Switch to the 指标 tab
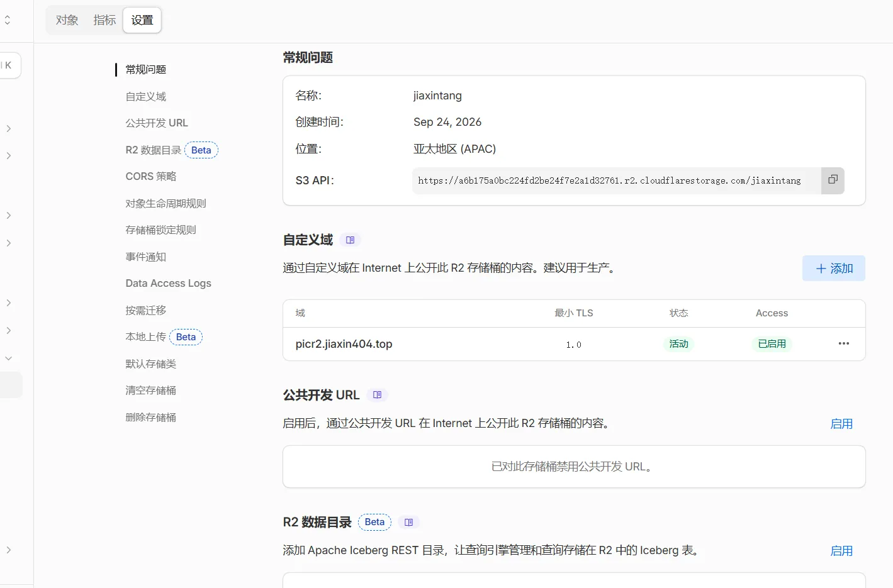This screenshot has height=588, width=893. [104, 20]
